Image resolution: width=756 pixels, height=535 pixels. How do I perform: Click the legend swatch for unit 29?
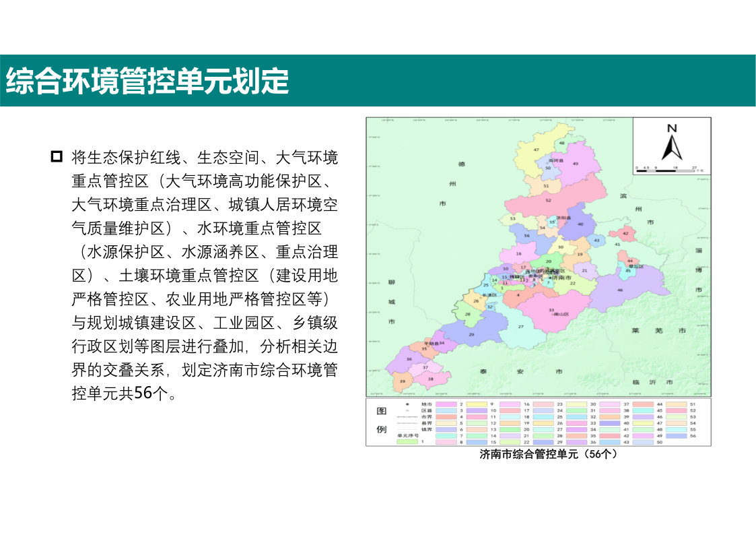(x=543, y=442)
